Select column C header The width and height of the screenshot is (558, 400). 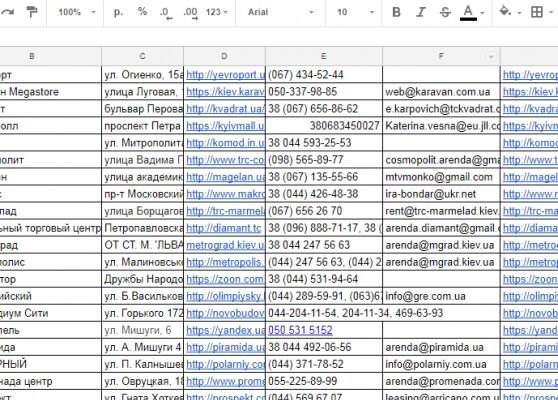[142, 56]
